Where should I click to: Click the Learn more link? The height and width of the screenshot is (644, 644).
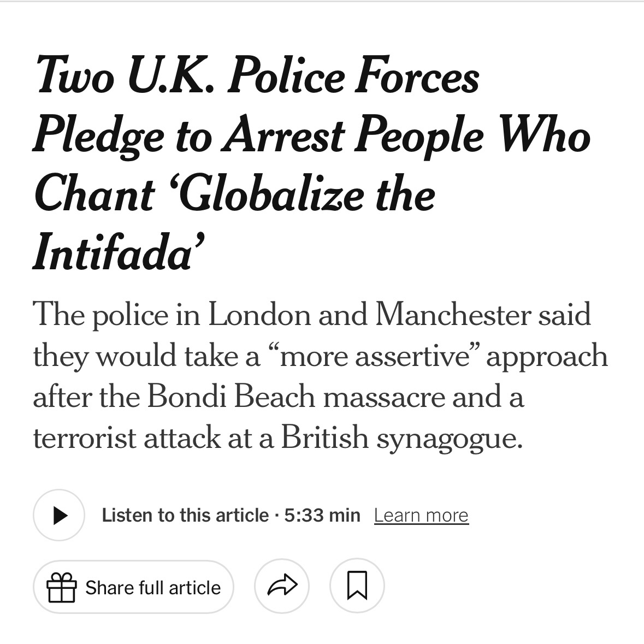pos(421,515)
